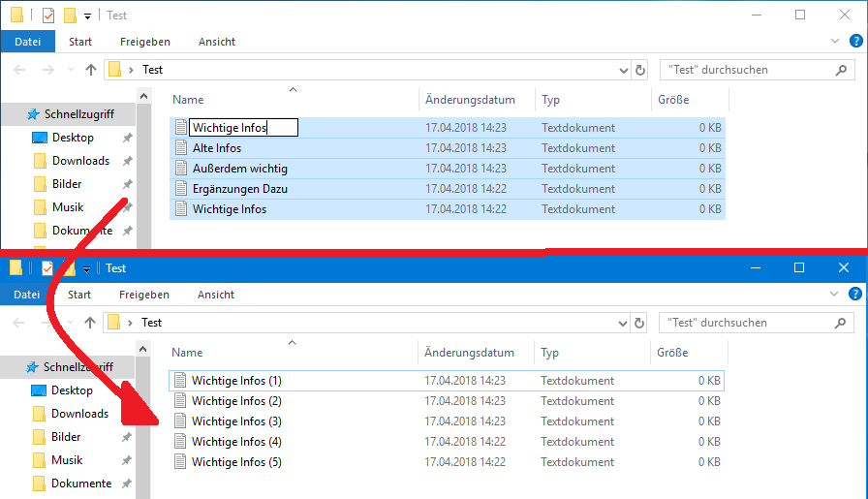Click the up-arrow navigation button in the upper window
The height and width of the screenshot is (499, 868).
[91, 70]
